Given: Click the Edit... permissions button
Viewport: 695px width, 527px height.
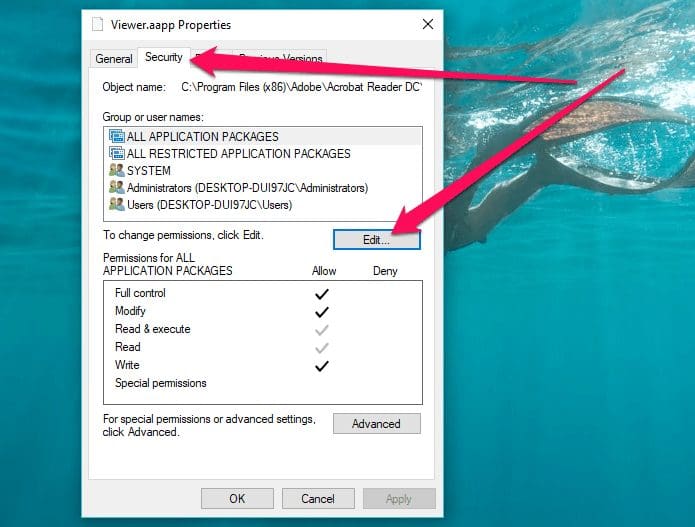Looking at the screenshot, I should [376, 240].
